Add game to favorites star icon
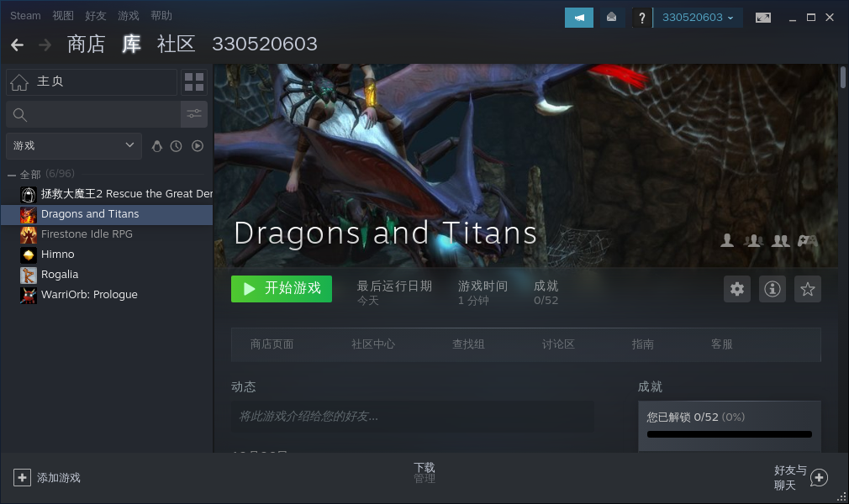This screenshot has width=849, height=504. click(x=807, y=289)
